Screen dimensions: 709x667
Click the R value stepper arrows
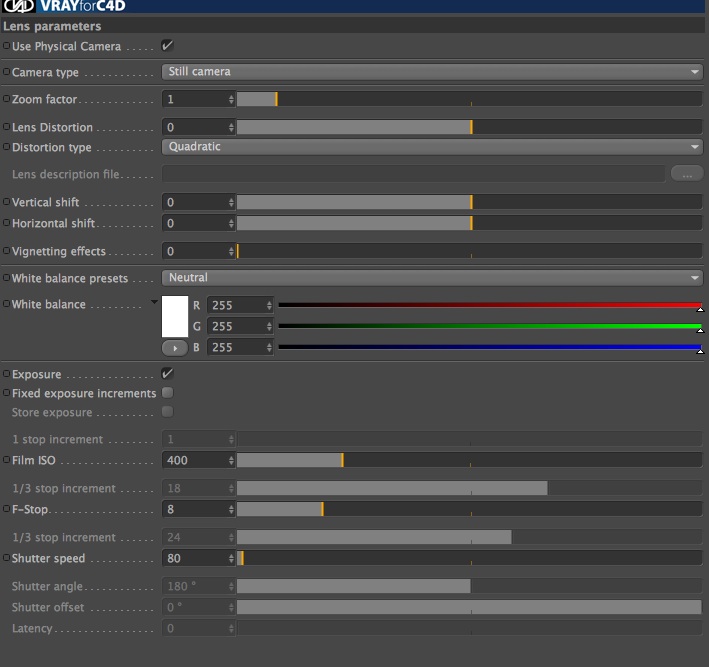[269, 305]
